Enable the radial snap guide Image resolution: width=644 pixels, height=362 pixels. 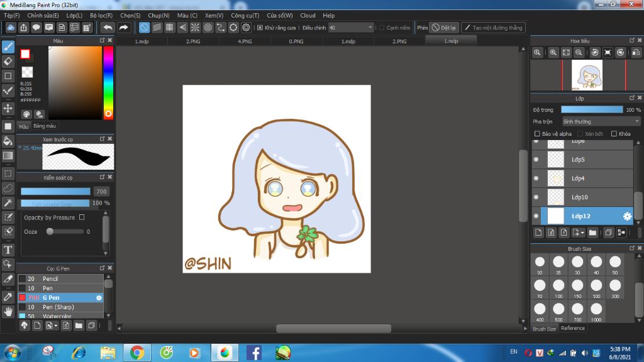coord(195,28)
